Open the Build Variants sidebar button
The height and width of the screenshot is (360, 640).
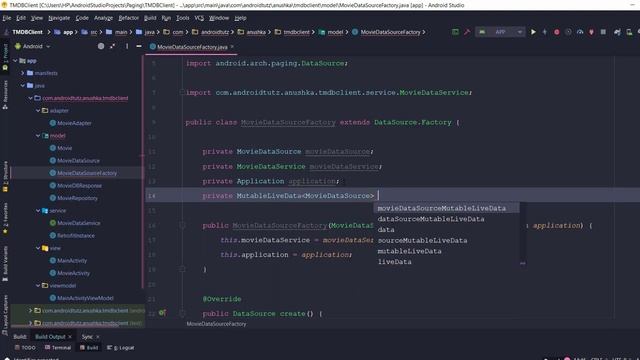[x=5, y=263]
